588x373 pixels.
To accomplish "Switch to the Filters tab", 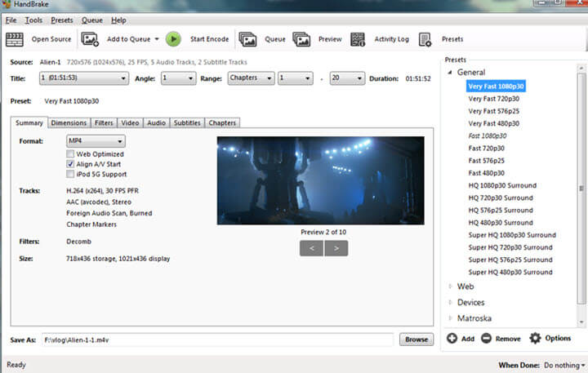I will [x=104, y=123].
